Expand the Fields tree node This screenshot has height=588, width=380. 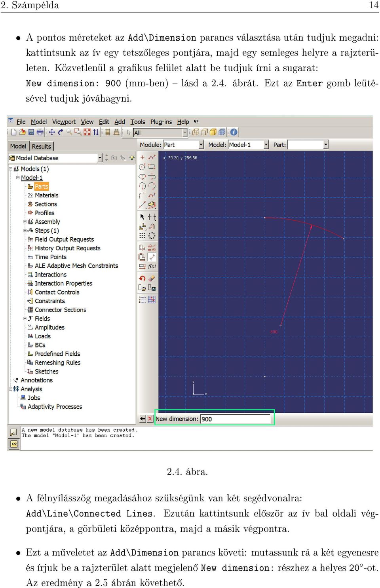25,319
